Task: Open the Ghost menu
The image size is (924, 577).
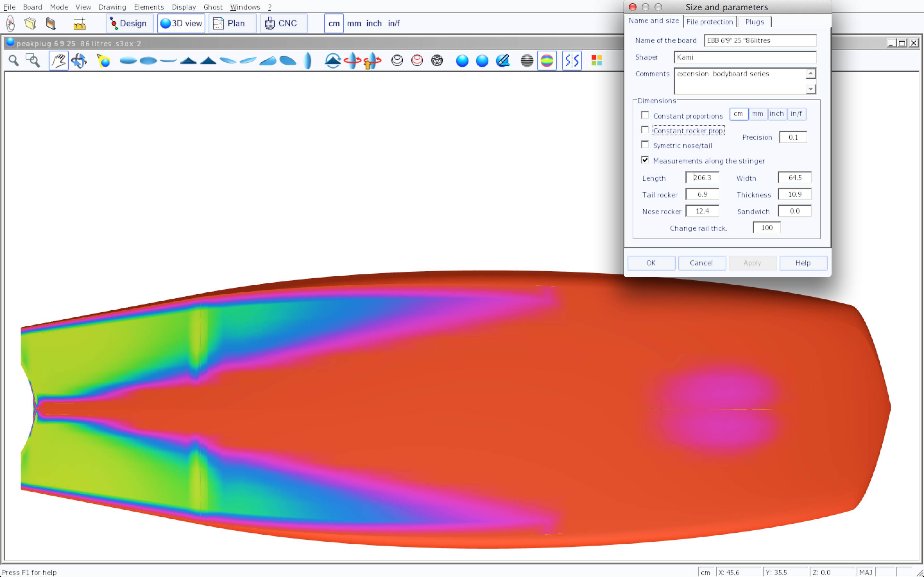Action: tap(213, 7)
